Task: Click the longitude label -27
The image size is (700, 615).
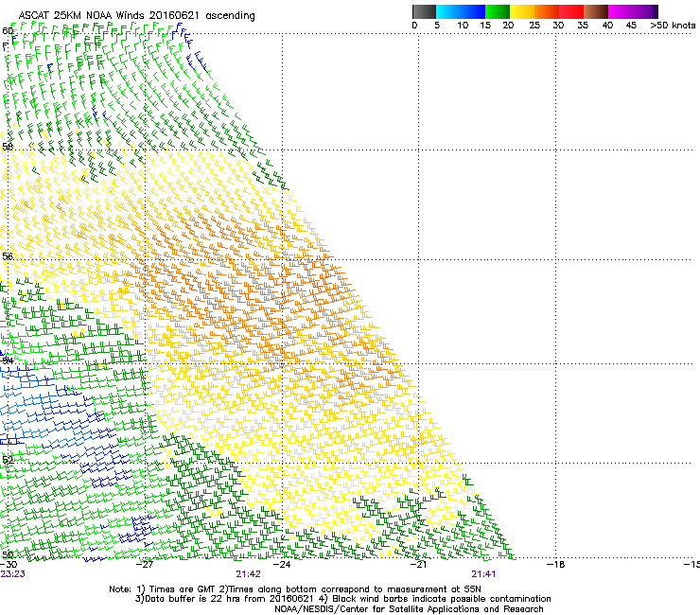Action: click(x=145, y=565)
